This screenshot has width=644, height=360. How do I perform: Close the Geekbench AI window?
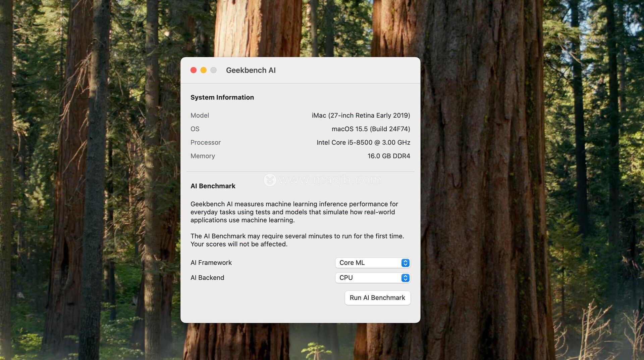(194, 70)
